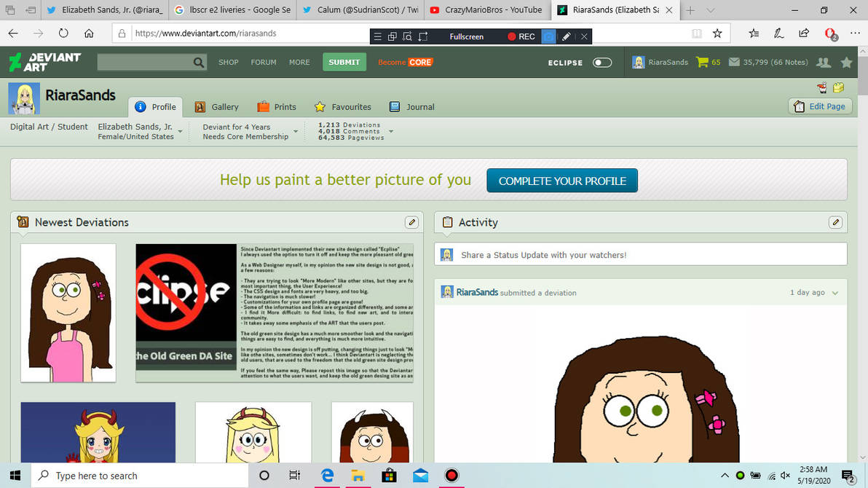Image resolution: width=868 pixels, height=488 pixels.
Task: Open the shopping cart icon
Action: [702, 62]
